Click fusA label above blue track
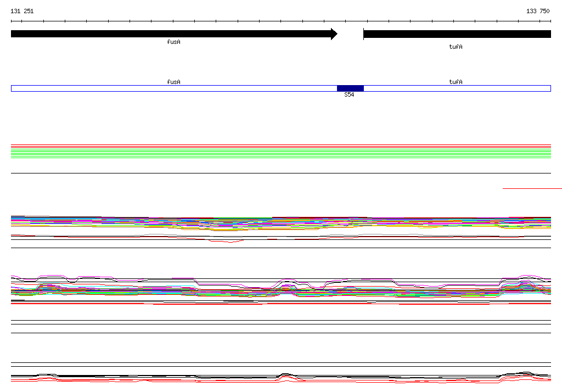The height and width of the screenshot is (392, 562). point(174,82)
